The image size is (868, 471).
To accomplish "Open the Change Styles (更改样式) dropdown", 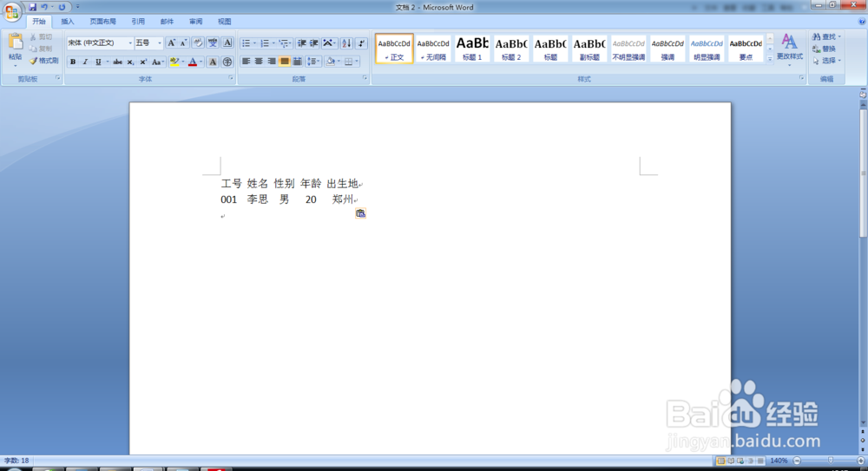I will [x=789, y=49].
